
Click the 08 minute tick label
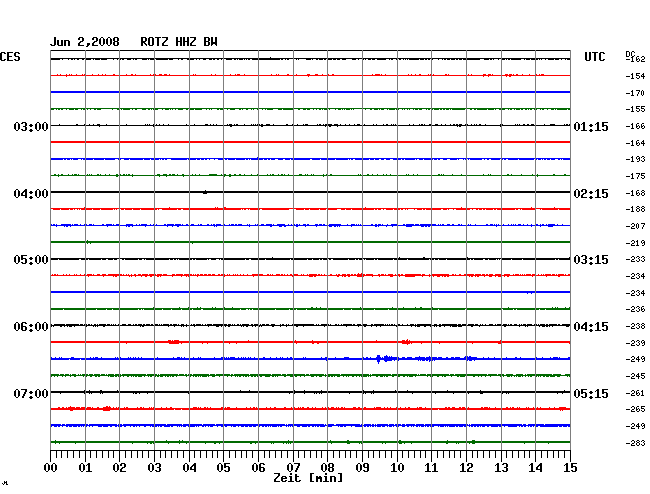327,467
